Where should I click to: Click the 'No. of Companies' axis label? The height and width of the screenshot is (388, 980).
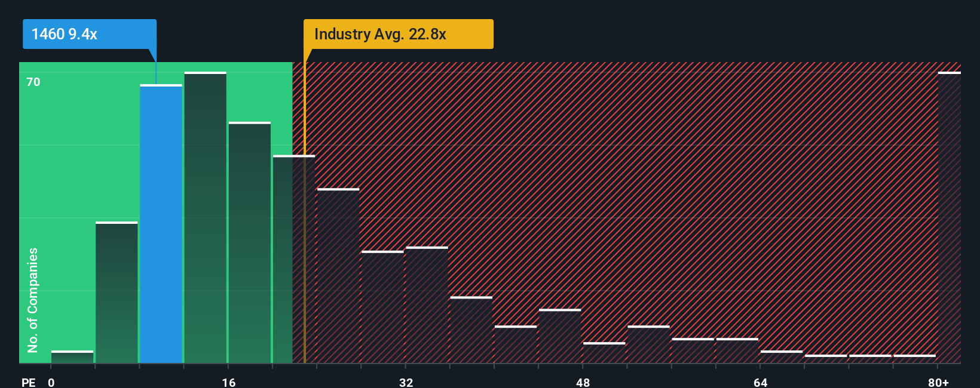point(33,300)
